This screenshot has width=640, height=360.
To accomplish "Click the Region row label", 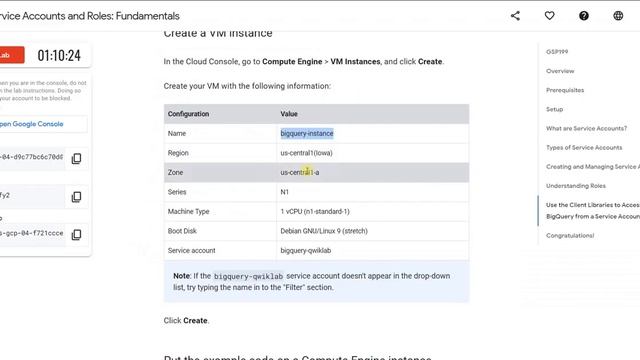I will [x=178, y=153].
